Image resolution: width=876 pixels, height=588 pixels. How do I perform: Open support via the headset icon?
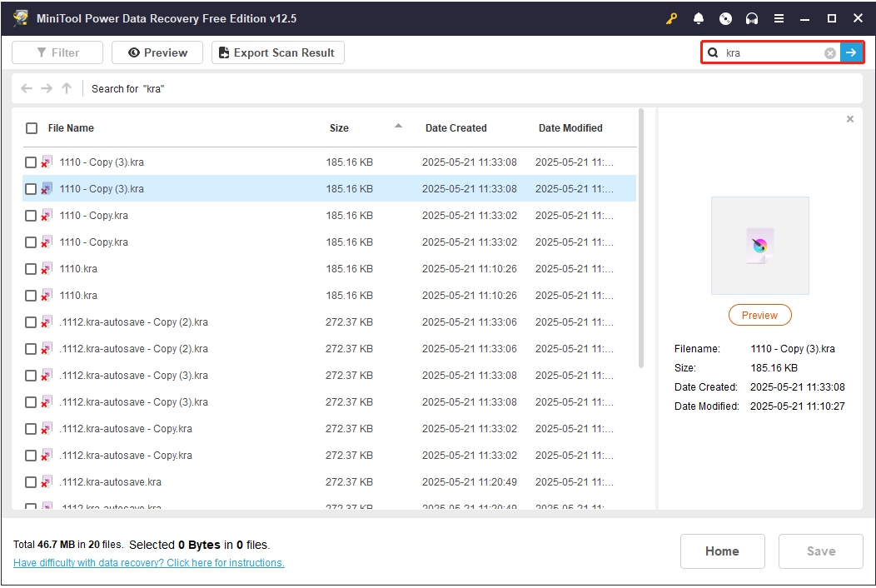751,18
